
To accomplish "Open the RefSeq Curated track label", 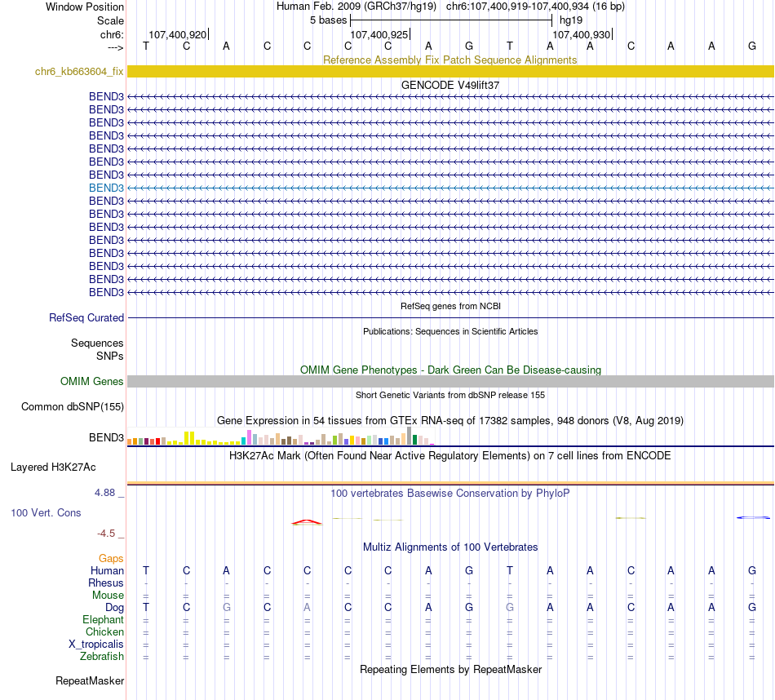I will click(x=86, y=318).
